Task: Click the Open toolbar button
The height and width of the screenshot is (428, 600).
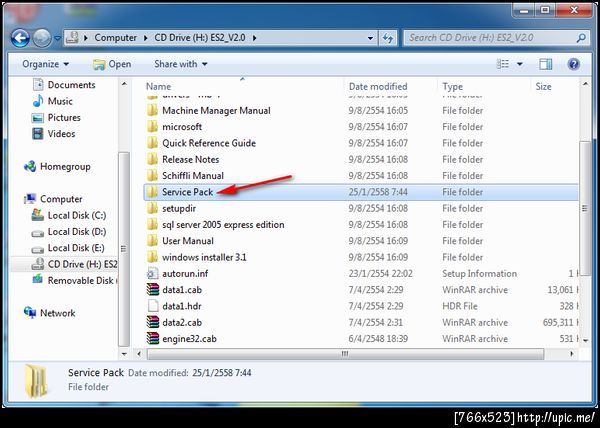Action: pos(112,64)
